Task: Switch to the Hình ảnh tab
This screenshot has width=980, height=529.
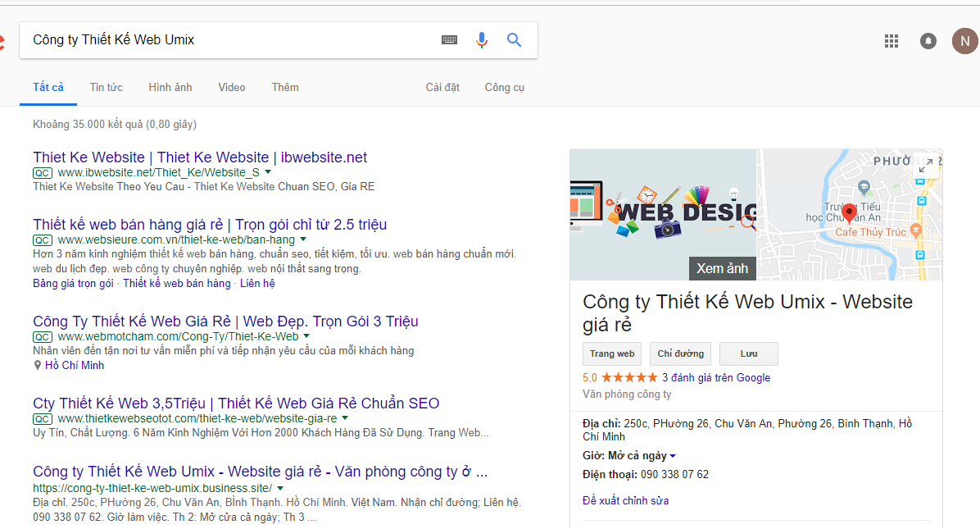Action: coord(170,88)
